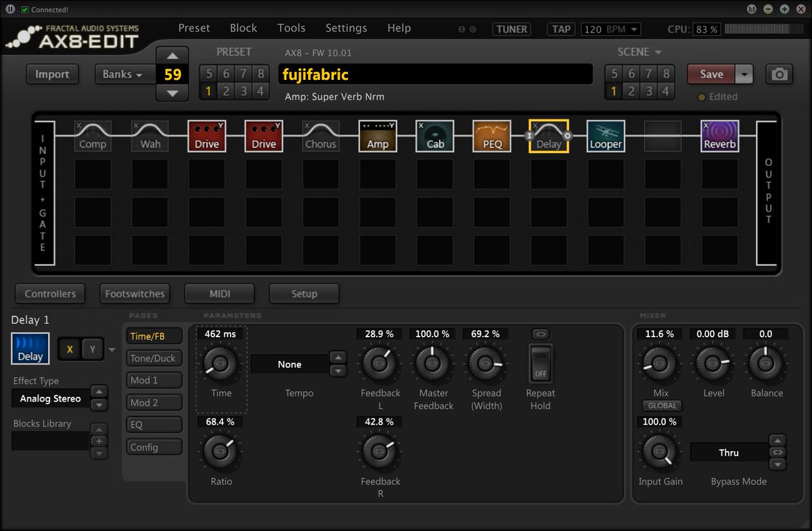
Task: Select preset slot 3
Action: click(243, 91)
